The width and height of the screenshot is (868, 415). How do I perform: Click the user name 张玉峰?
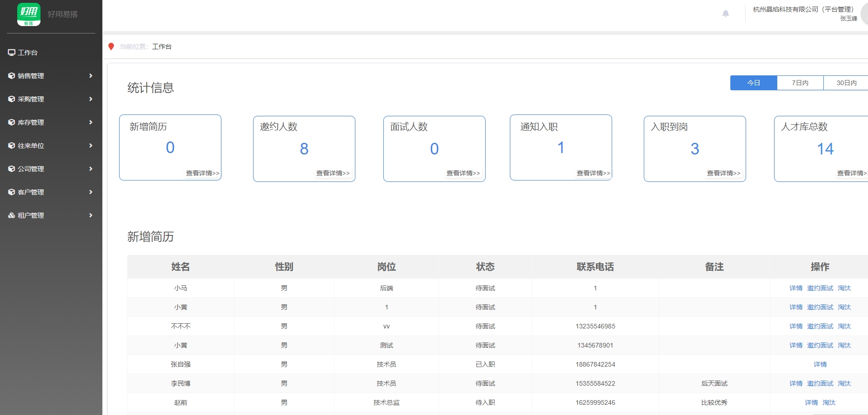(848, 19)
